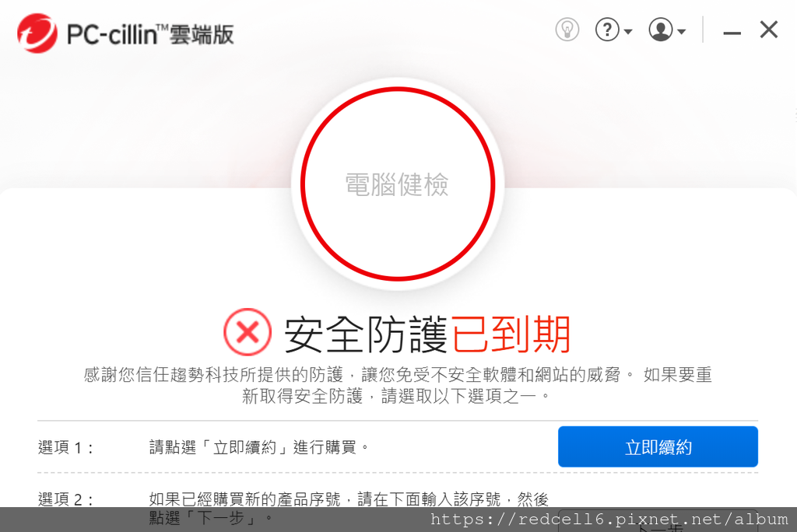This screenshot has height=532, width=797.
Task: Click the 安全防護 heading text
Action: [366, 334]
